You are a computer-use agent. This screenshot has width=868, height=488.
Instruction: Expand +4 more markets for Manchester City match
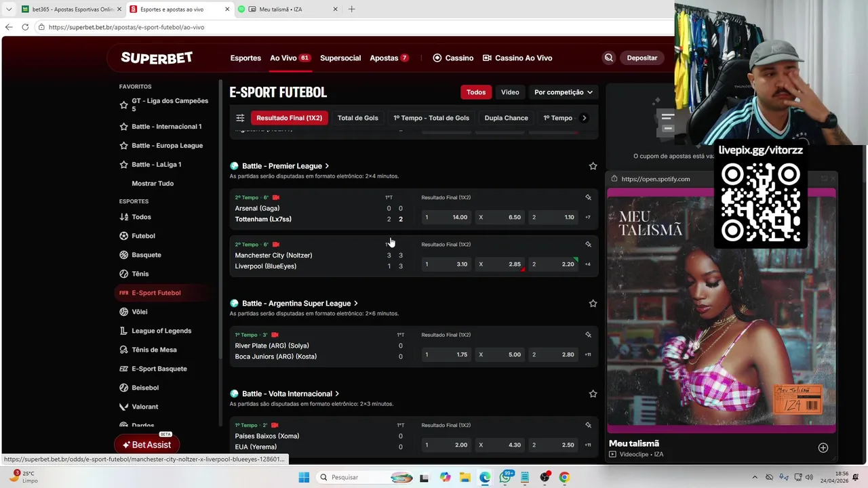tap(588, 264)
